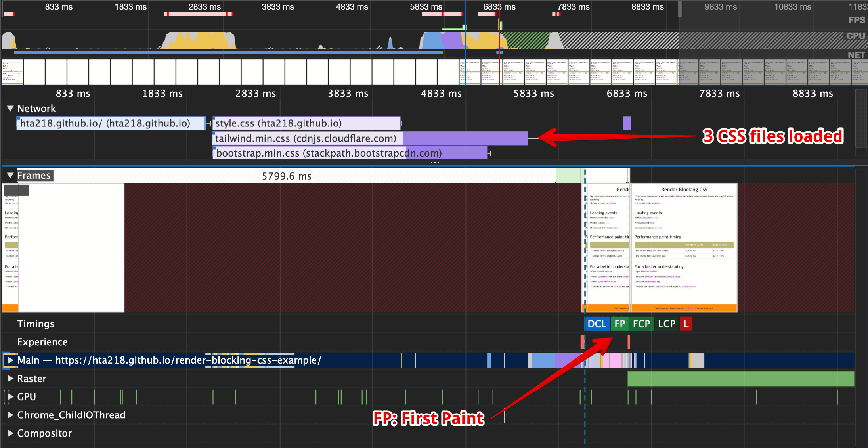Screen dimensions: 868x448
Task: Click the bootstrap.min.css request bar
Action: click(x=350, y=153)
